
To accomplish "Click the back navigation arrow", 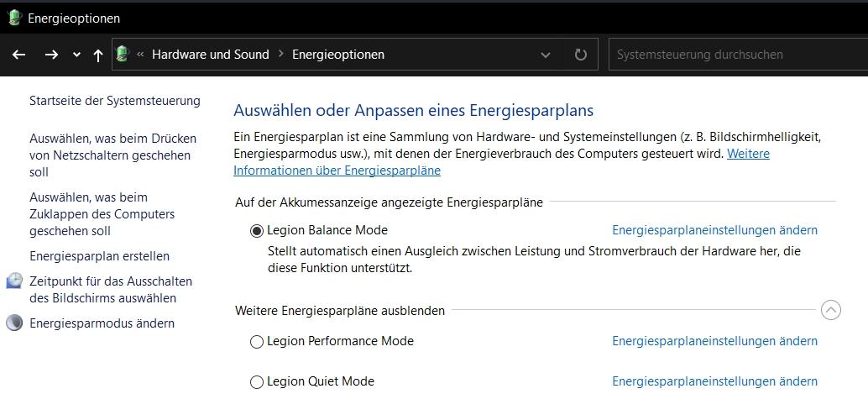I will [19, 55].
